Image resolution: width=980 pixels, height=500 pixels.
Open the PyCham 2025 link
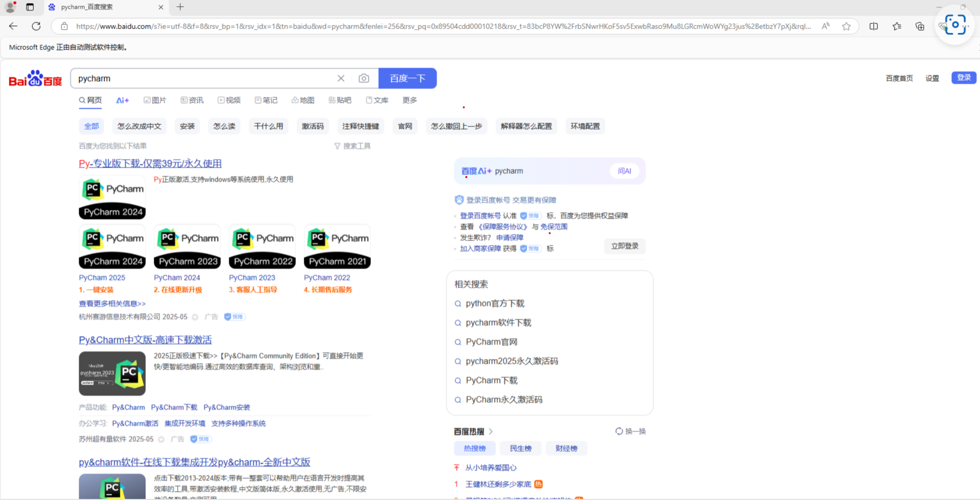coord(102,278)
